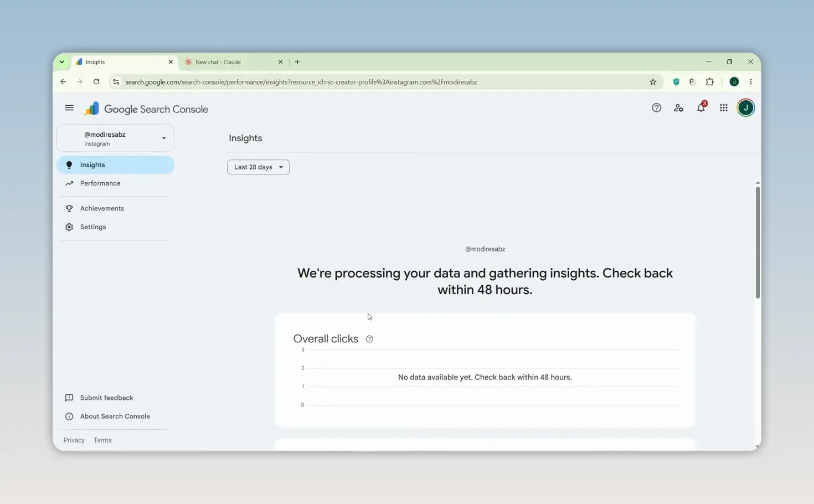Open the @modiresabz property selector
The image size is (814, 504).
[x=115, y=138]
